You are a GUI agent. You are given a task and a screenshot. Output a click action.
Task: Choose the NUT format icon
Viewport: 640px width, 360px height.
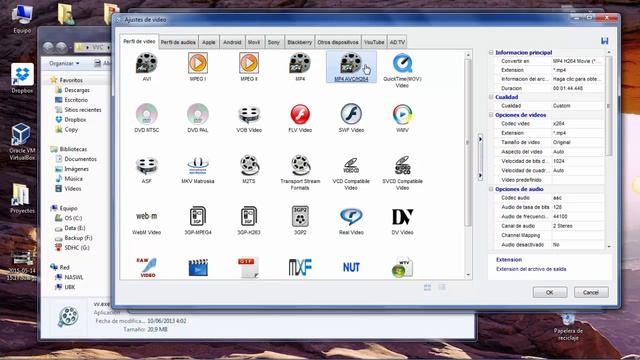click(x=351, y=267)
